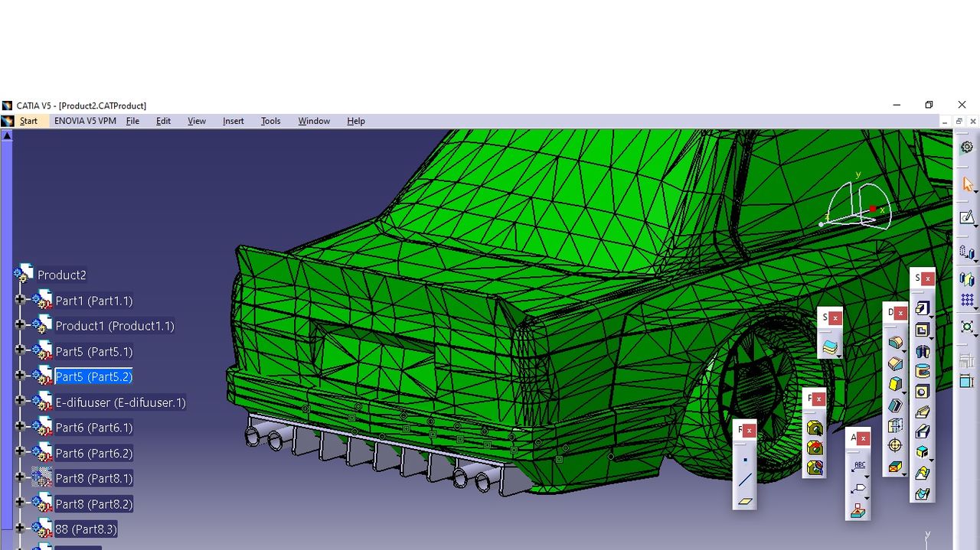Close the Annotations floating toolbar
The width and height of the screenshot is (980, 550).
click(864, 438)
